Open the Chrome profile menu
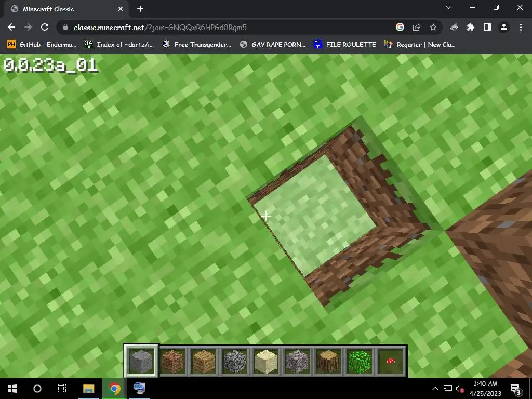 (504, 27)
